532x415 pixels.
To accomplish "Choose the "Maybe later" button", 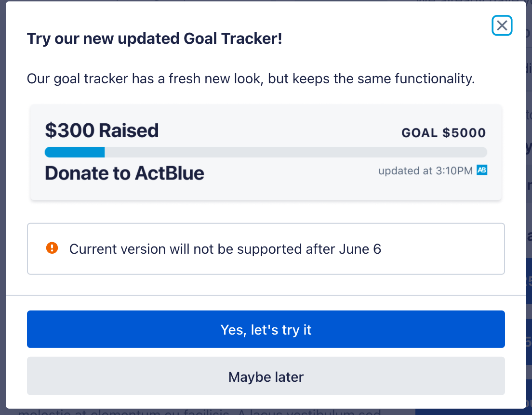I will [x=266, y=376].
